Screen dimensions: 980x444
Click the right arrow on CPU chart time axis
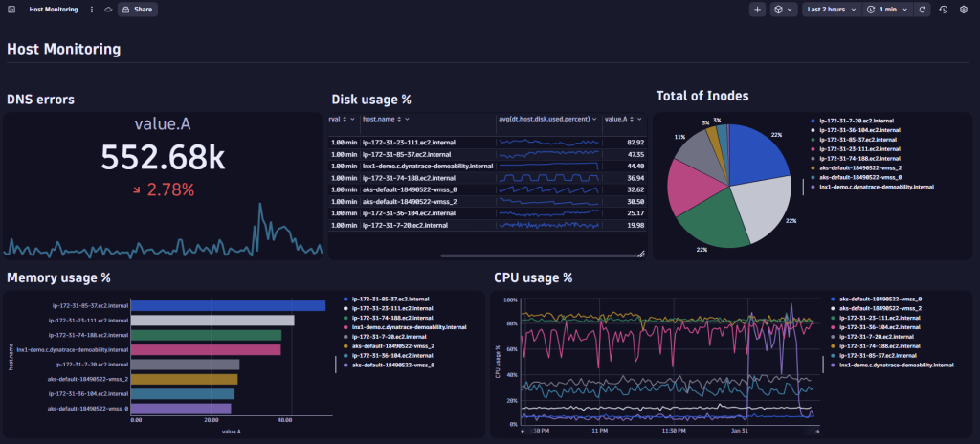click(817, 431)
